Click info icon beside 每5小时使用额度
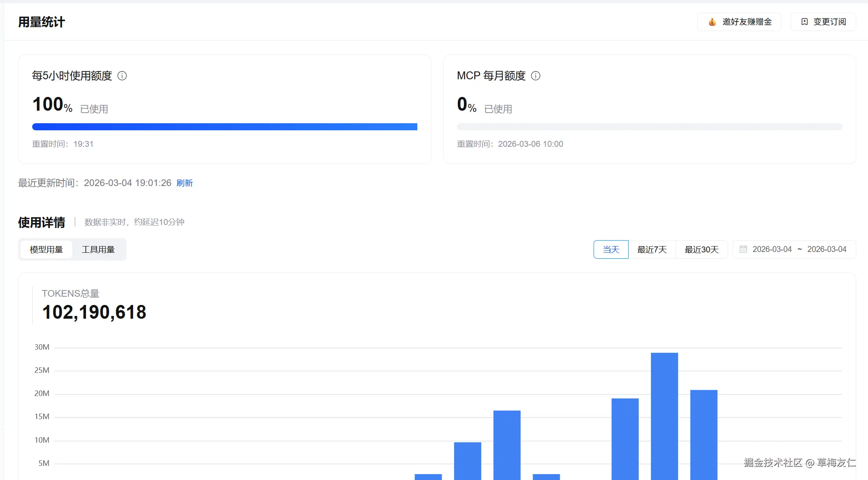The width and height of the screenshot is (868, 480). (122, 76)
